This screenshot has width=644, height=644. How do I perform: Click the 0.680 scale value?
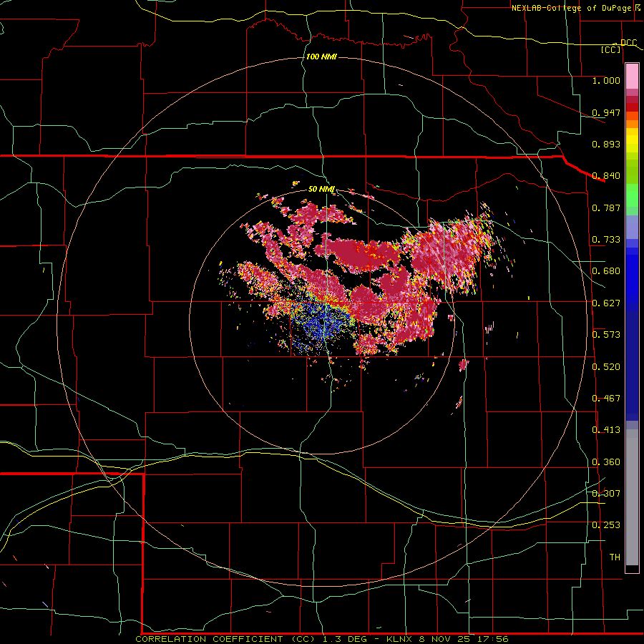pos(606,271)
